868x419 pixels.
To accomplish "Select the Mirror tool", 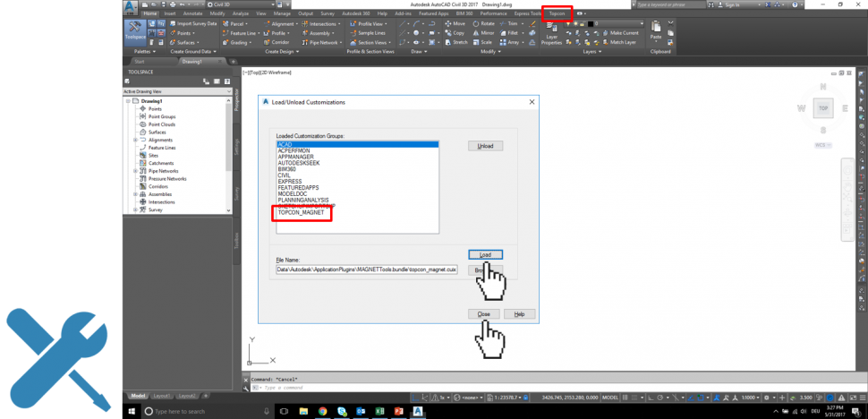I will tap(483, 33).
